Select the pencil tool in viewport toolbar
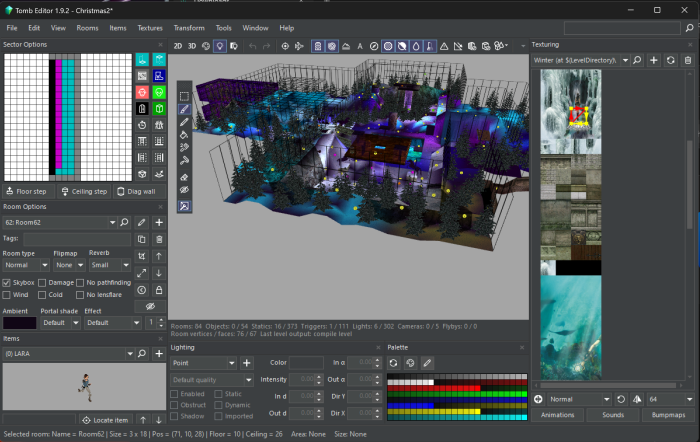Image resolution: width=700 pixels, height=442 pixels. coord(184,122)
